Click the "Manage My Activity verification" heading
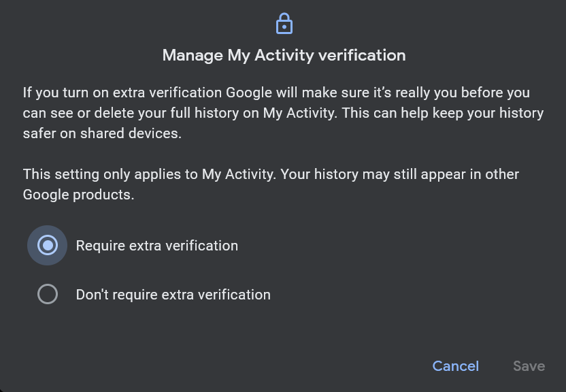This screenshot has height=392, width=566. coord(284,56)
